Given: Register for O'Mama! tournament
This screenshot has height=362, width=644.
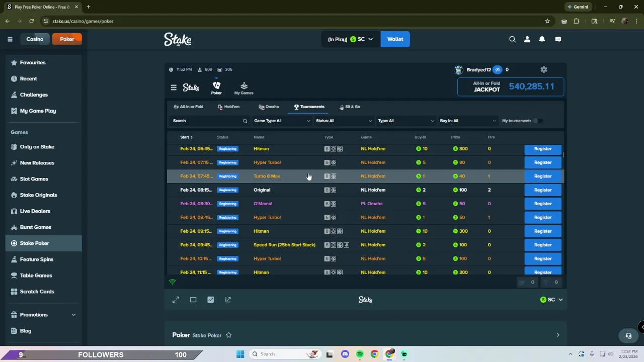Looking at the screenshot, I should tap(543, 204).
